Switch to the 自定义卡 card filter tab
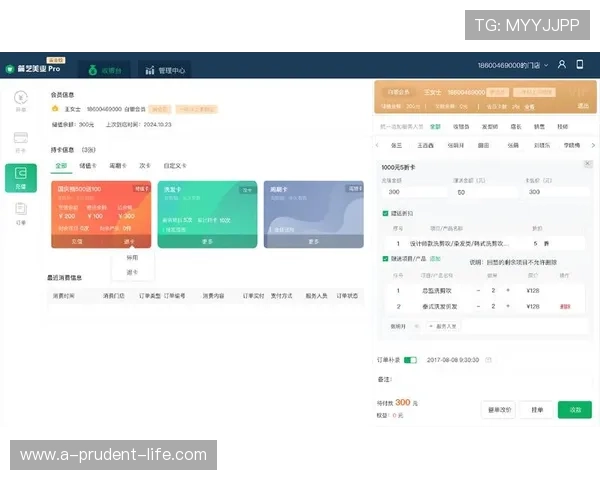The width and height of the screenshot is (600, 480). (175, 166)
